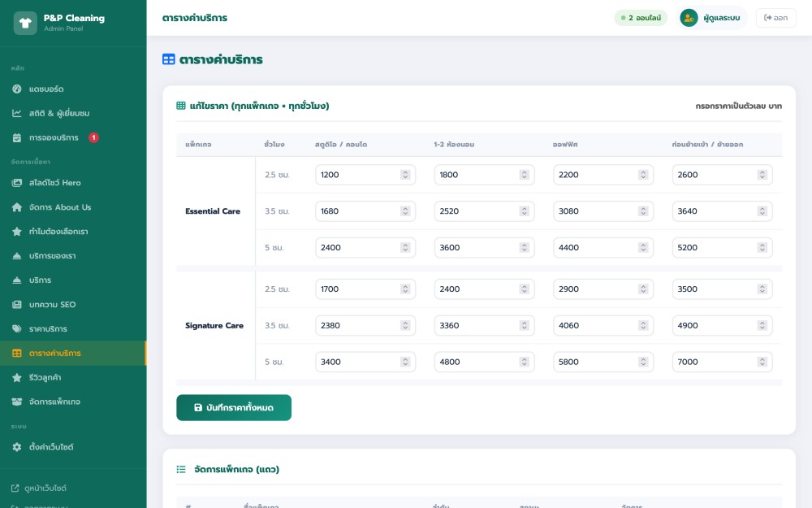
Task: Open the ราคาบริการ tags icon
Action: 17,329
